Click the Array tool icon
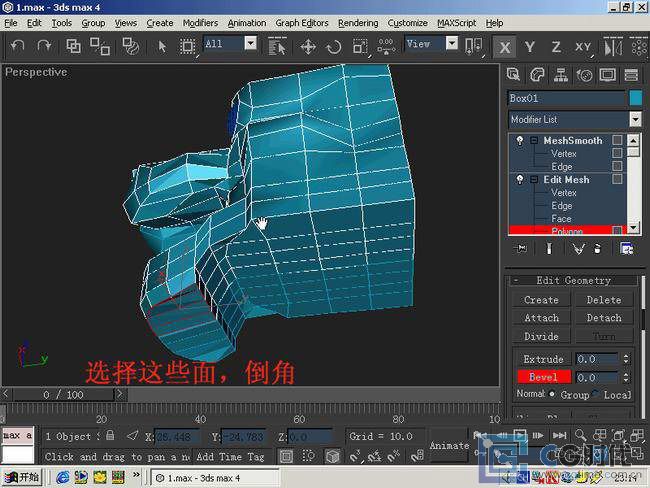 point(639,46)
